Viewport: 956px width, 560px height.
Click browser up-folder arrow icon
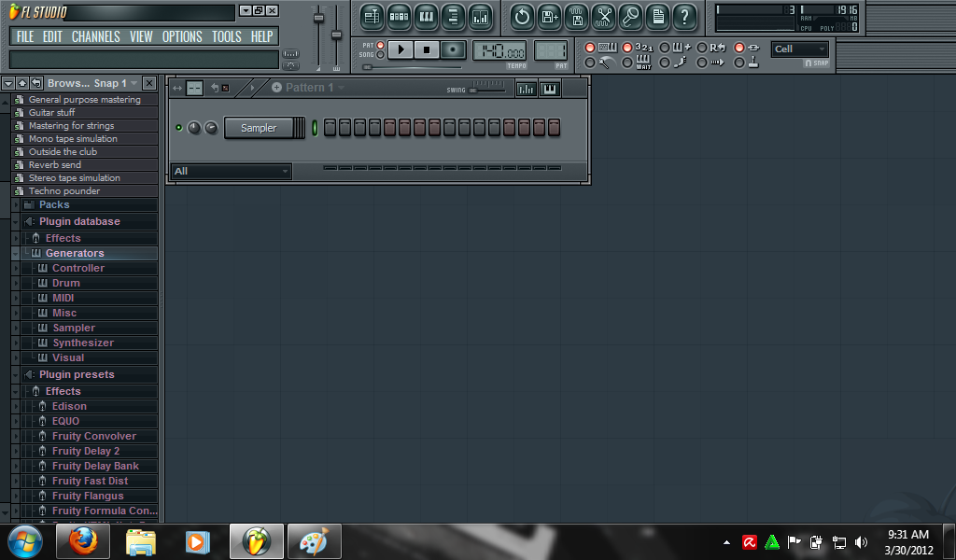coord(22,83)
